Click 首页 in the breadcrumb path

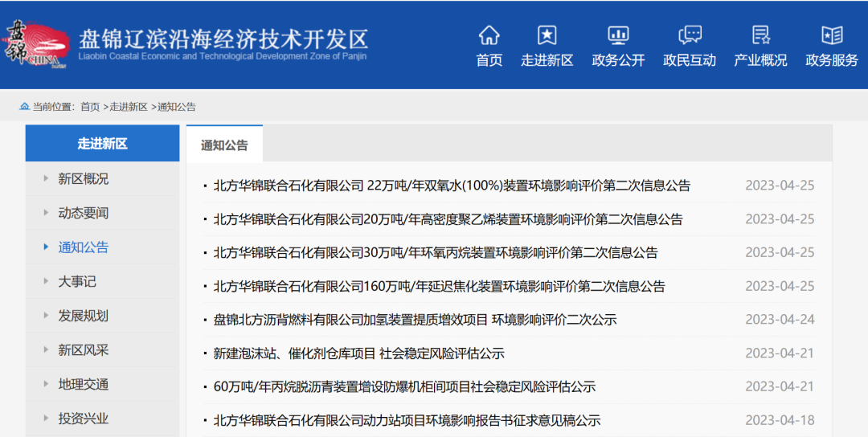tap(90, 107)
